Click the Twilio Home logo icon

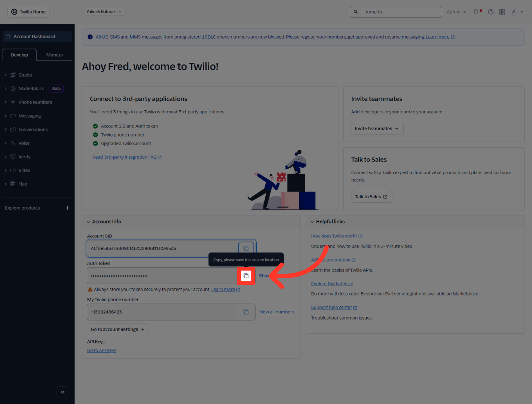pos(14,12)
